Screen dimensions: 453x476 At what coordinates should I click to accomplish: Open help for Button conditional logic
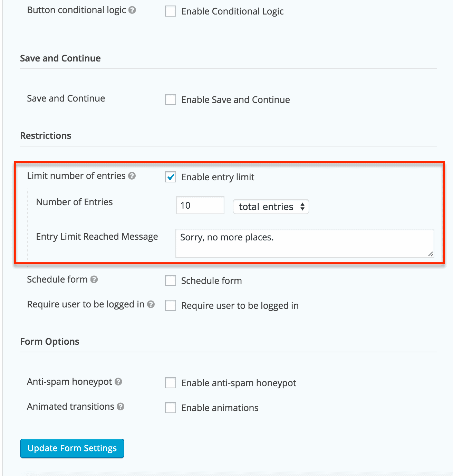pos(133,10)
